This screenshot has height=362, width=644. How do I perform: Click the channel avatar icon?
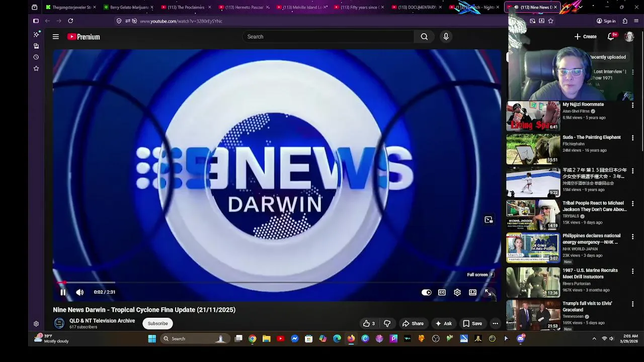[59, 324]
